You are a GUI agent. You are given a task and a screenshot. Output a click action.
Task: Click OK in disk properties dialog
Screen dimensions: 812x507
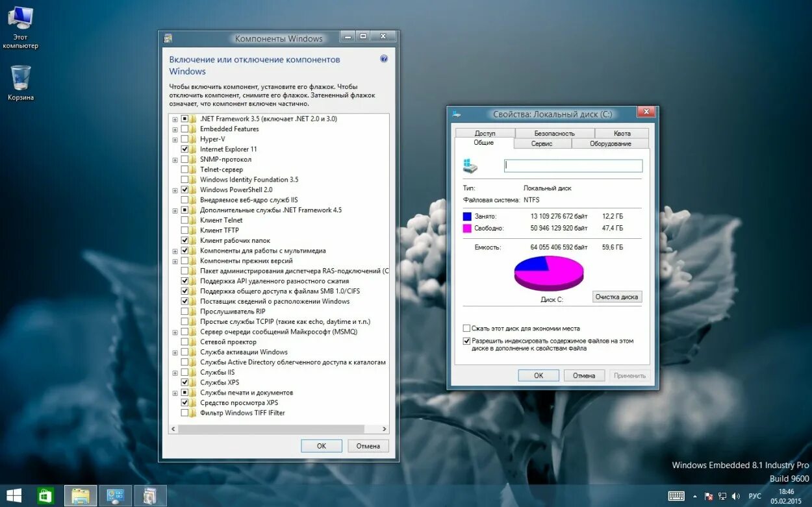point(539,375)
